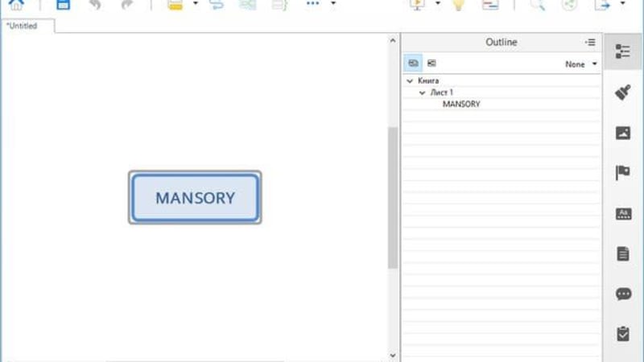Start presentation mode
Viewport: 644px width, 362px height.
418,5
